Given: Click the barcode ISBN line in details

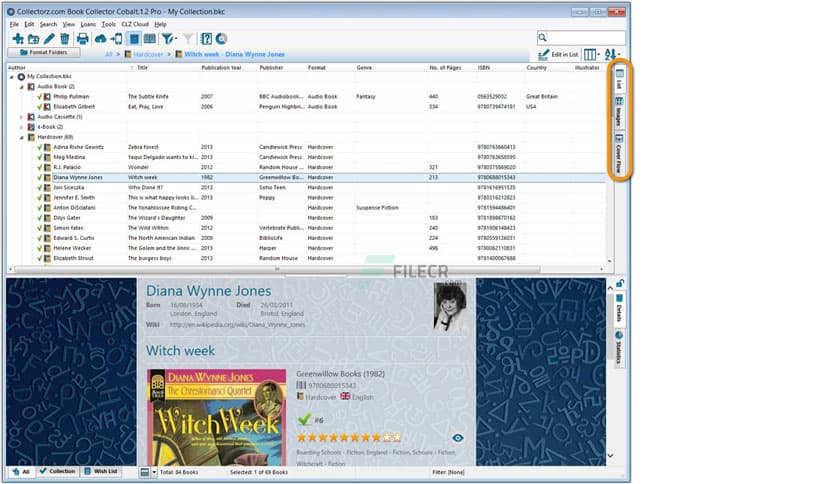Looking at the screenshot, I should coord(326,385).
